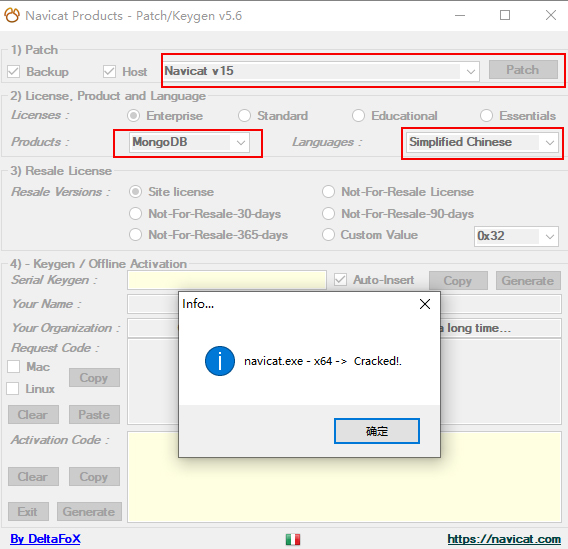Click the Serial Keygen input field
This screenshot has height=549, width=568.
[x=227, y=280]
